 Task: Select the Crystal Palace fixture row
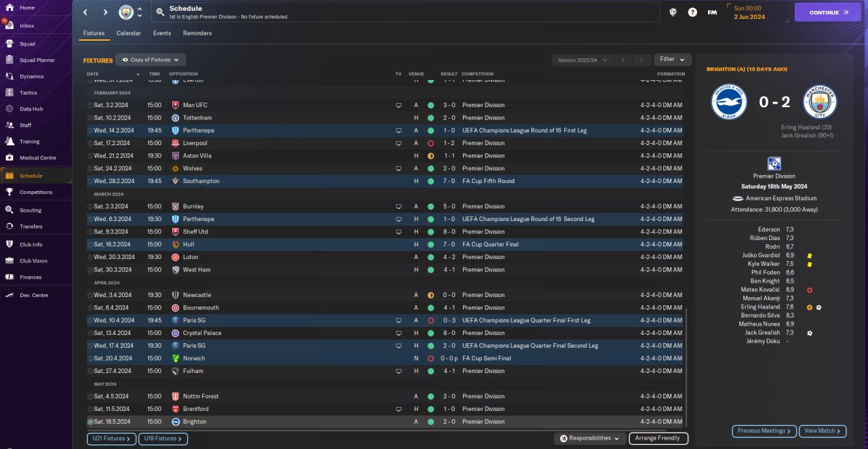(384, 333)
